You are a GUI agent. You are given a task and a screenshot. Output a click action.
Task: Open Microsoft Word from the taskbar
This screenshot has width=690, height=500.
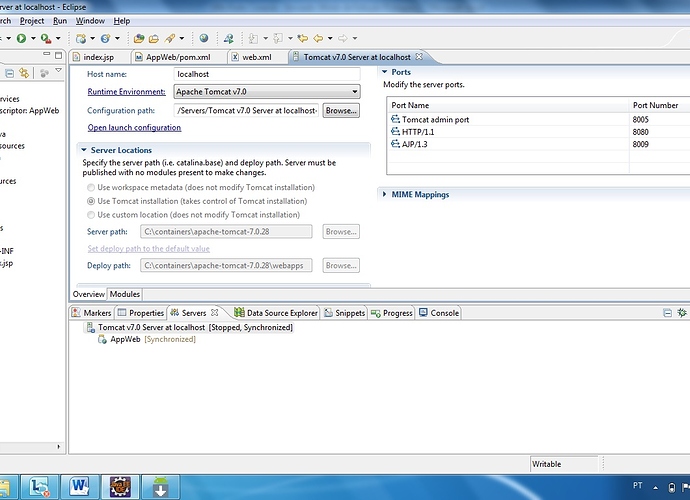click(79, 487)
